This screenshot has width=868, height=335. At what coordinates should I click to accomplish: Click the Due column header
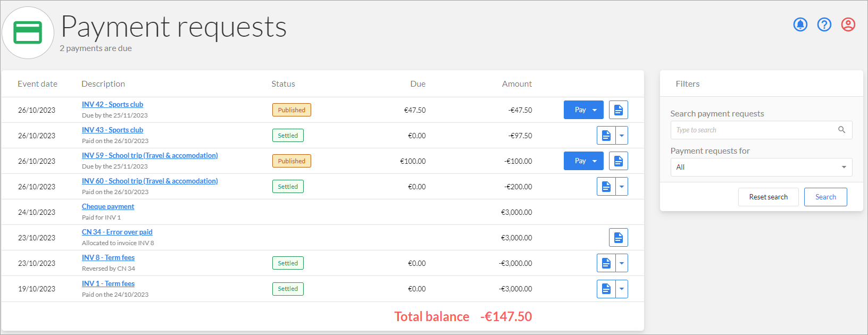418,84
